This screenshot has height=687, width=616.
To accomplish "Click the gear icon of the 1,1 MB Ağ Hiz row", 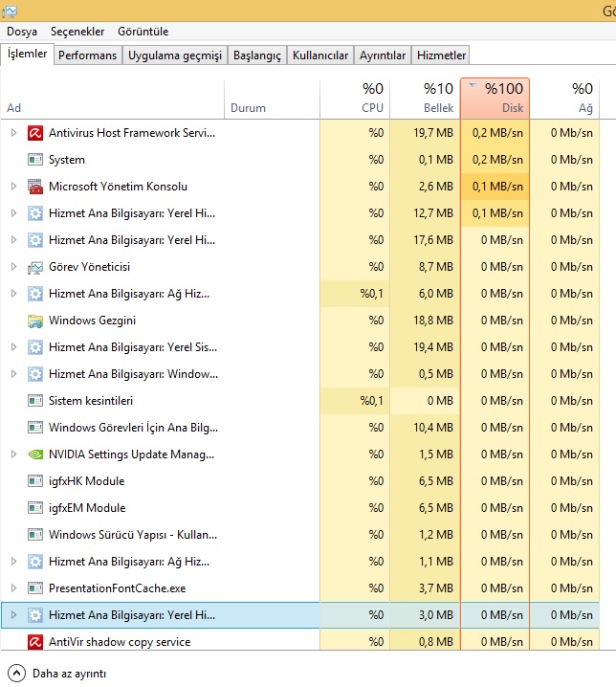I will (35, 562).
